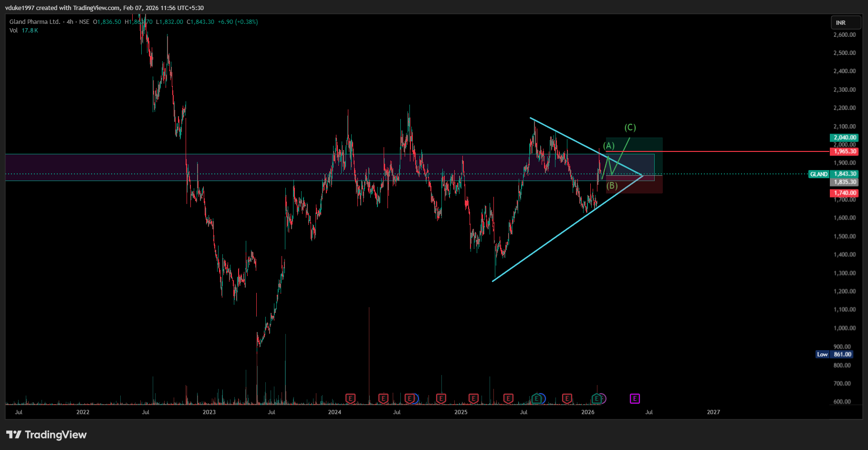Screen dimensions: 868x450
Task: Click the 2027 label on time axis
Action: (713, 412)
